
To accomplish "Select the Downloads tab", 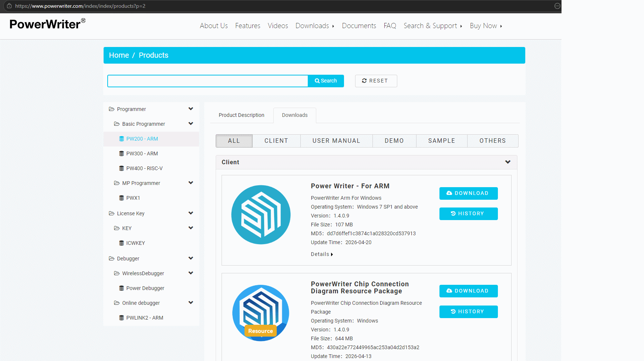I will click(x=295, y=115).
